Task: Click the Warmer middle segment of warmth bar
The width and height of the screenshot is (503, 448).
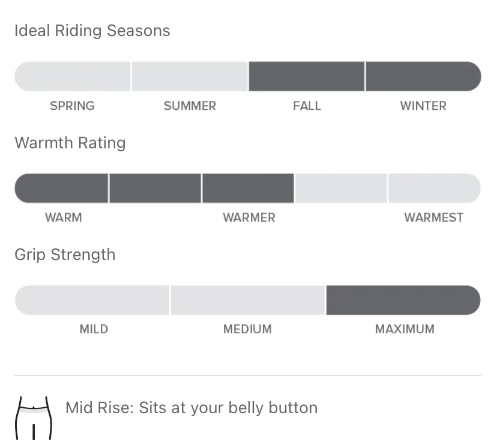Action: click(x=248, y=189)
